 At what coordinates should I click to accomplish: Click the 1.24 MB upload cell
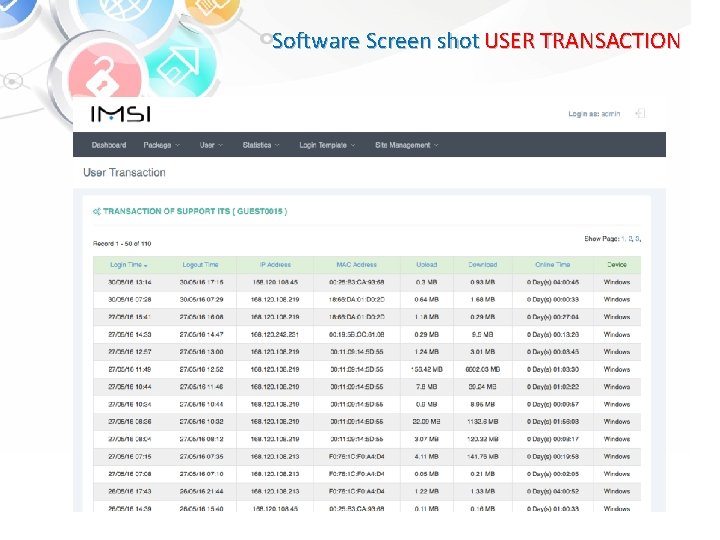click(x=427, y=352)
